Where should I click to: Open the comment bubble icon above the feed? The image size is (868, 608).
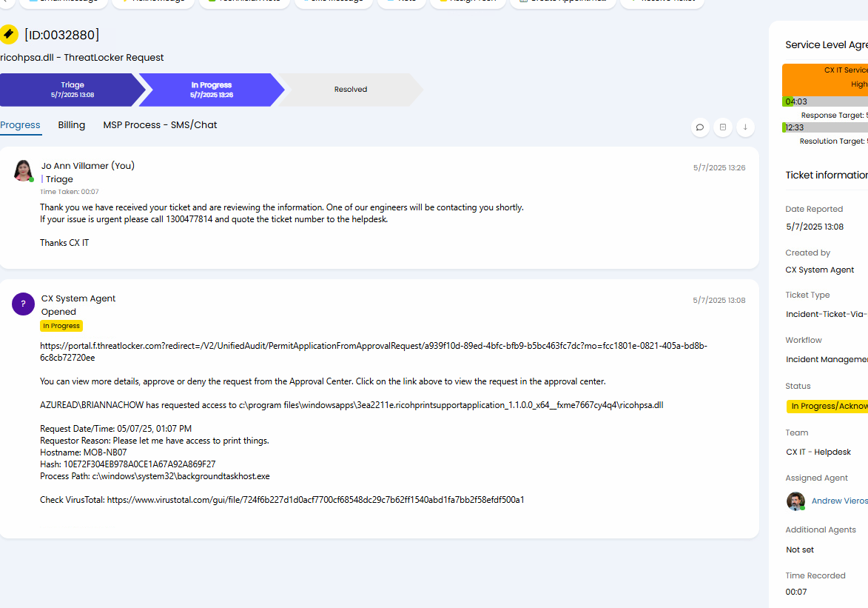(700, 127)
